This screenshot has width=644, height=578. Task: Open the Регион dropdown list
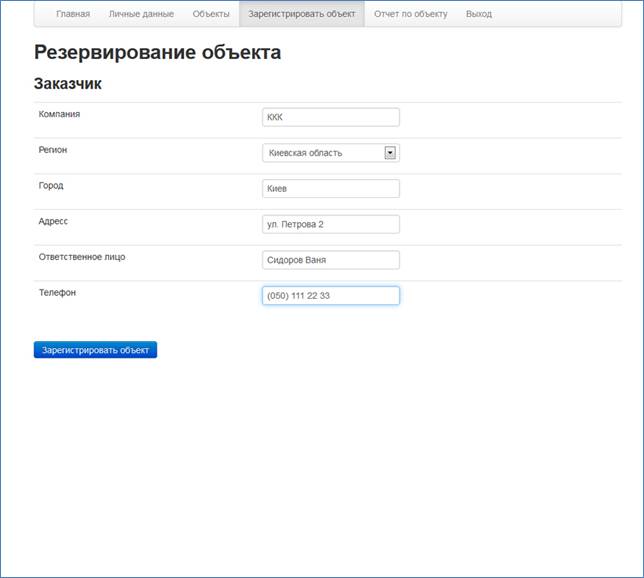tap(331, 153)
